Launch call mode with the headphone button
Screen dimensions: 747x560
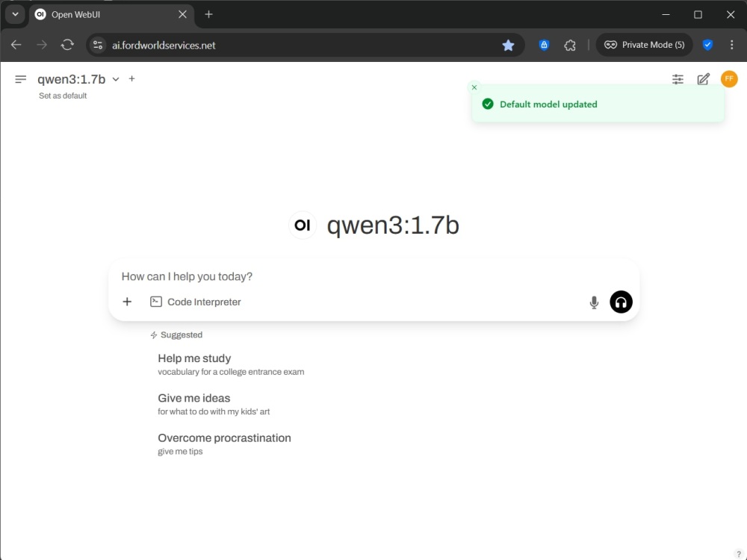(x=621, y=302)
